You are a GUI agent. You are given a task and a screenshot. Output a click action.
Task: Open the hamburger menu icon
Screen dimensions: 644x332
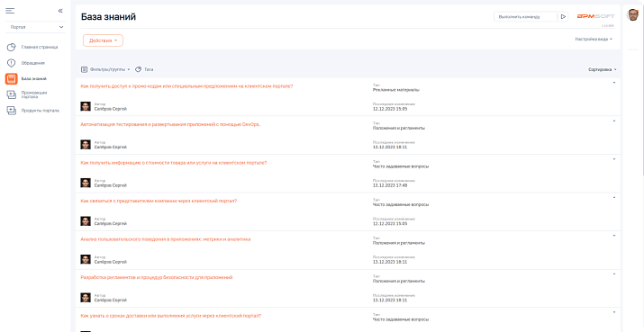pyautogui.click(x=10, y=11)
